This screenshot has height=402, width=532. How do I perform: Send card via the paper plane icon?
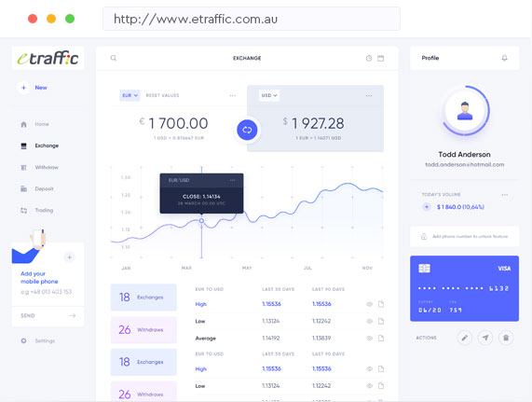click(485, 338)
